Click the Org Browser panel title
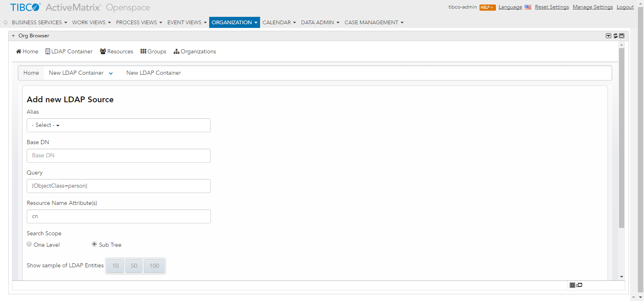 (34, 36)
